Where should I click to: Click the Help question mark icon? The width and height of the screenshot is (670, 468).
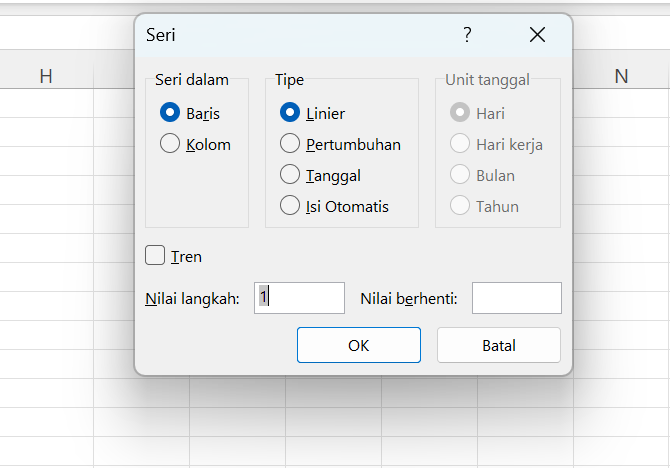[x=467, y=35]
